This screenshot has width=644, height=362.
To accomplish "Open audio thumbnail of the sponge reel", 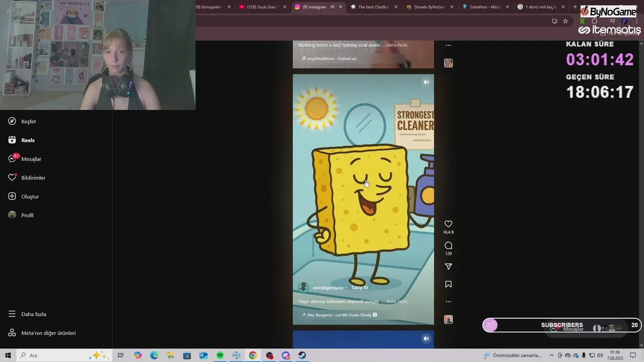I will coord(448,319).
